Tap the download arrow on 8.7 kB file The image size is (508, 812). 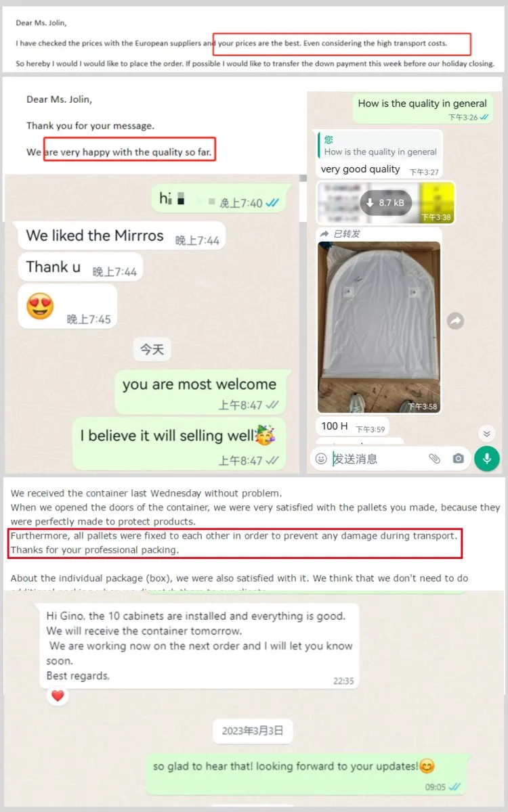[370, 203]
